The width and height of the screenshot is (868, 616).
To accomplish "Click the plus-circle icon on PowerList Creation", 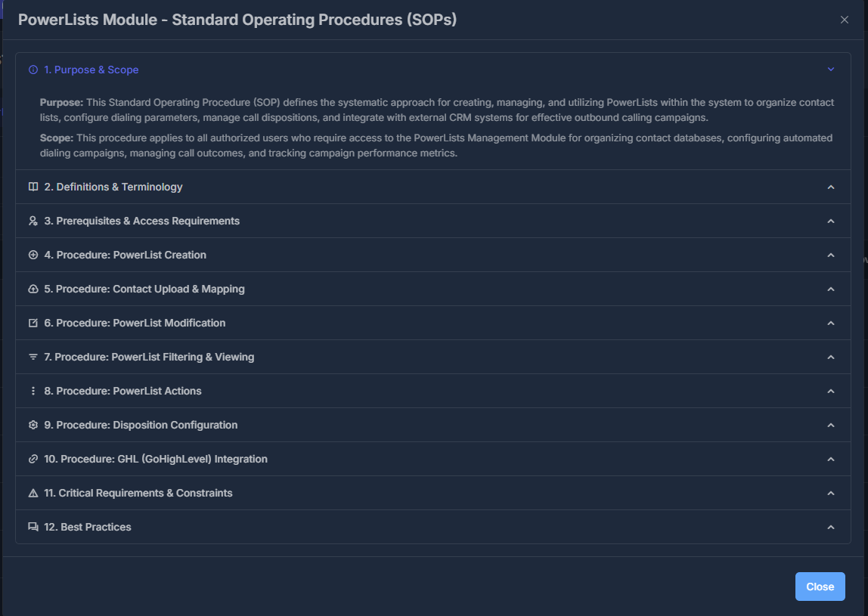I will [32, 255].
